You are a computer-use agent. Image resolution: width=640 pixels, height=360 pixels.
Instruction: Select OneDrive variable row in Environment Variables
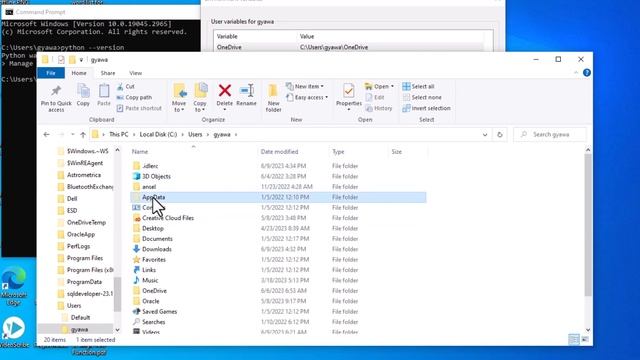[x=349, y=47]
